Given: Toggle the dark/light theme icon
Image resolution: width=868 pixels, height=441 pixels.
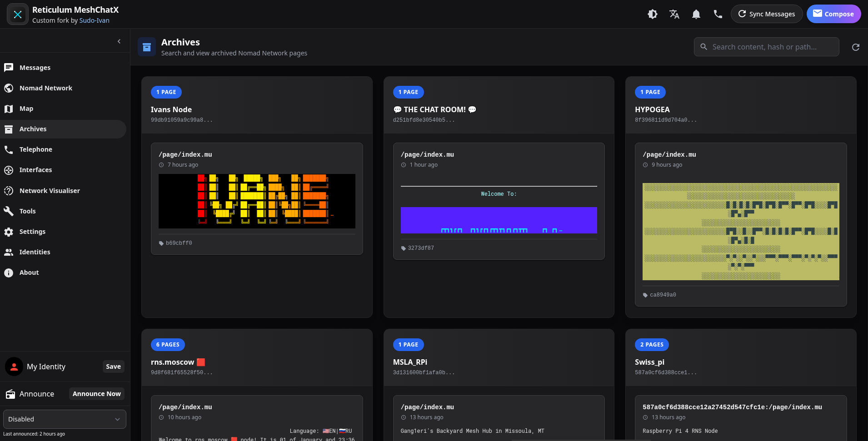Looking at the screenshot, I should [653, 14].
